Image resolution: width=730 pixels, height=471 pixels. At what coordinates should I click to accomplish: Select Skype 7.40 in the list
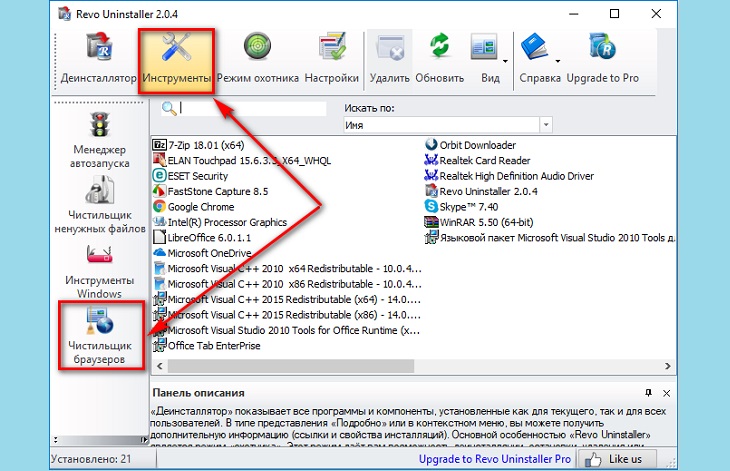(461, 207)
